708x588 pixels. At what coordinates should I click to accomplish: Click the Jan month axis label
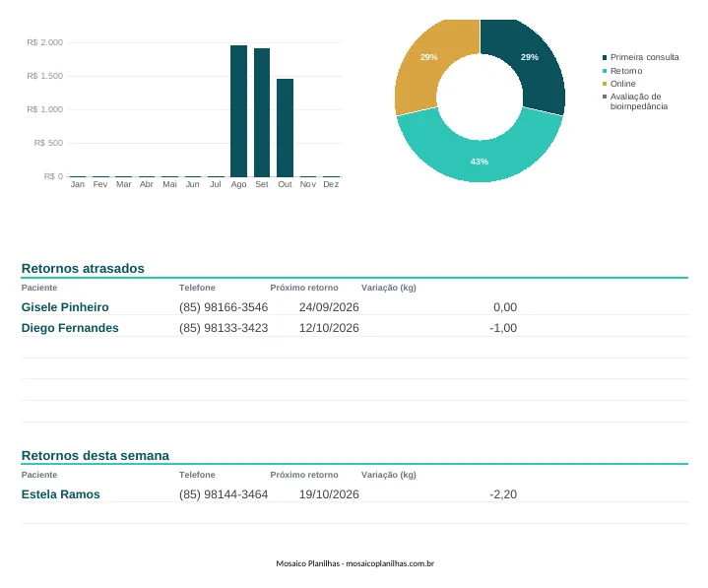point(78,184)
